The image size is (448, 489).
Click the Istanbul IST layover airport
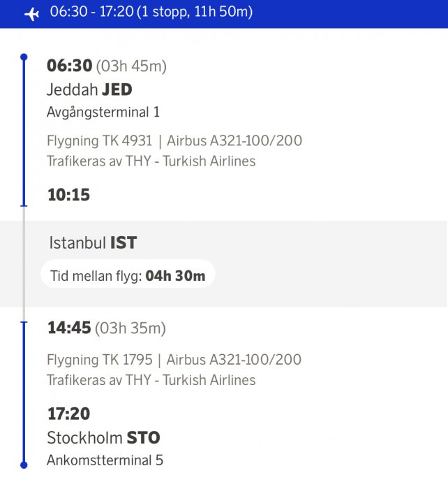[93, 243]
